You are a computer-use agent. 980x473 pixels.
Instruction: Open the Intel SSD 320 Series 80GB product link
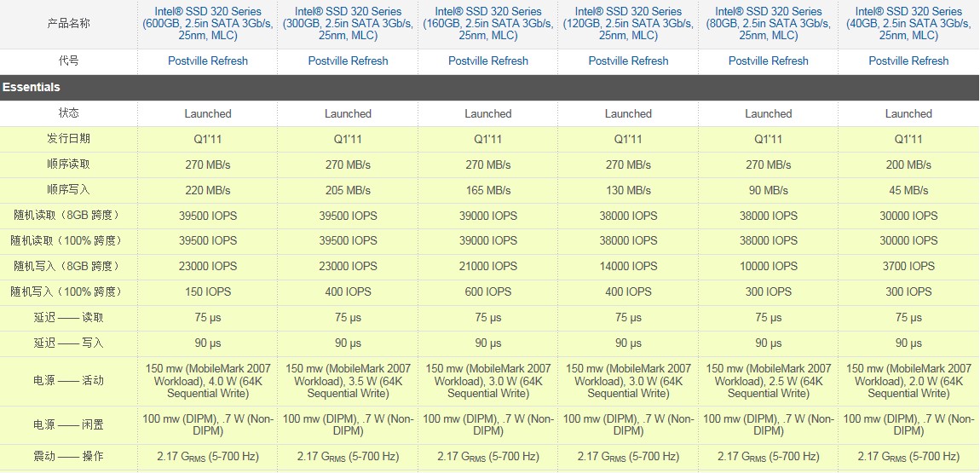[768, 24]
